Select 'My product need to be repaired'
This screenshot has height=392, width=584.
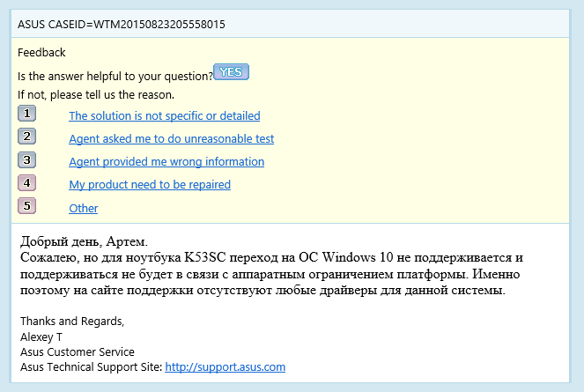click(x=150, y=184)
